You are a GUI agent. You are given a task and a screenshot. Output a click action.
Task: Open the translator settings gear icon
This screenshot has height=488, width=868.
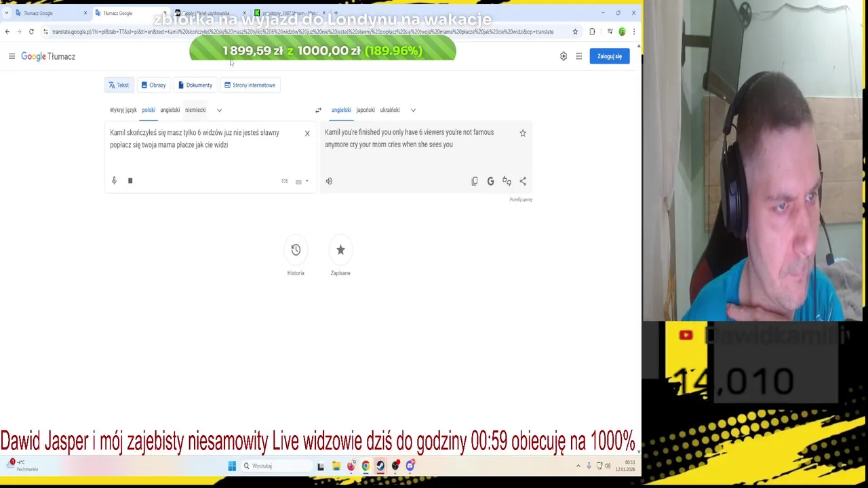tap(563, 56)
